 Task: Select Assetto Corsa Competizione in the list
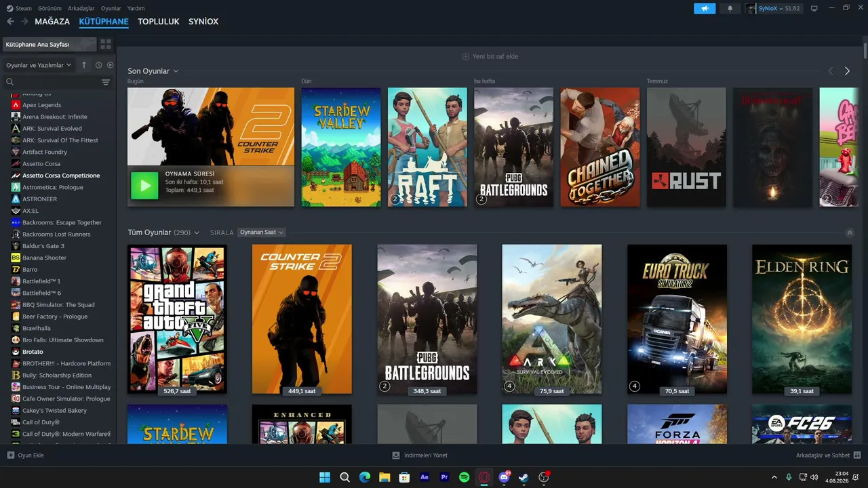click(61, 176)
